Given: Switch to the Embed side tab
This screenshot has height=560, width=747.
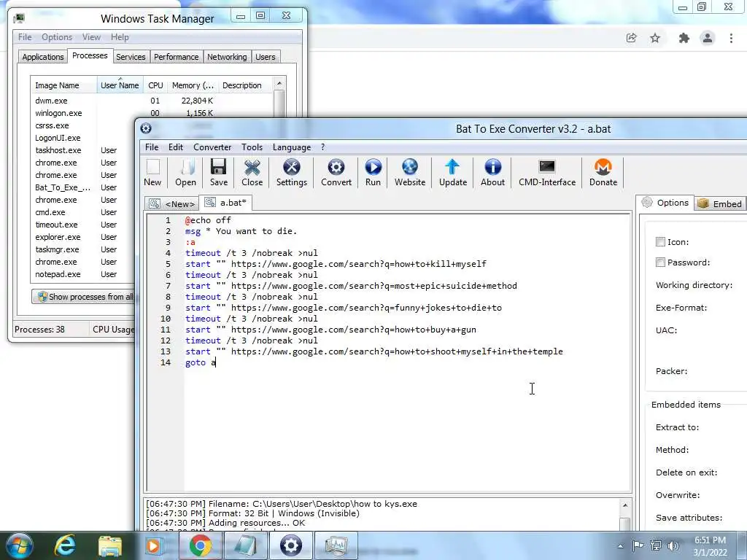Looking at the screenshot, I should tap(720, 204).
